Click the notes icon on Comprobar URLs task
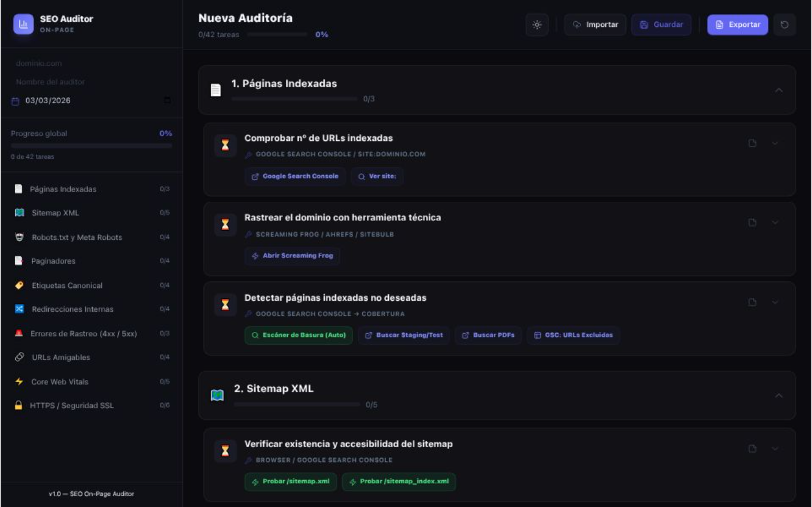Screen dimensions: 812x507 (x=752, y=143)
